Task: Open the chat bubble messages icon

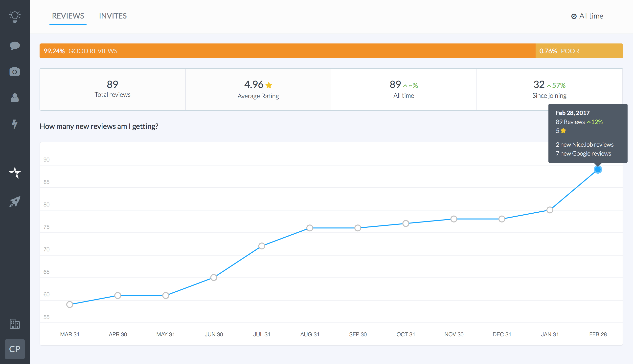Action: click(x=15, y=46)
